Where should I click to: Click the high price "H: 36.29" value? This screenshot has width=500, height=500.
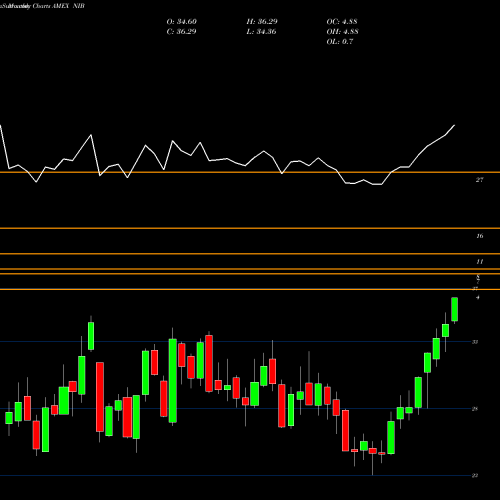(262, 22)
